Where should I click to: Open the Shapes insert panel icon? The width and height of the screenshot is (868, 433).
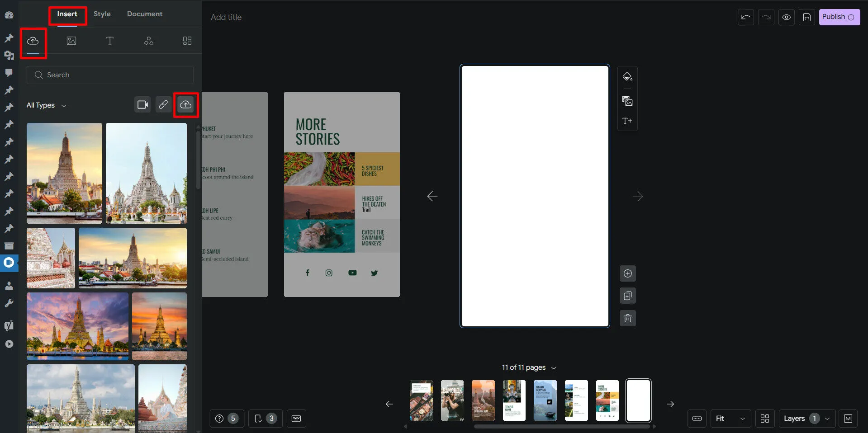(148, 41)
